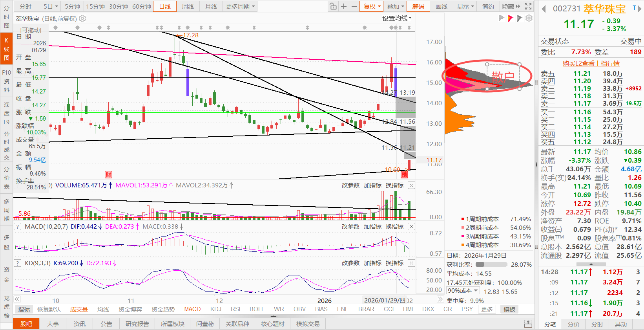Toggle the 均线 moving average indicator
The height and width of the screenshot is (330, 644).
pos(103,309)
